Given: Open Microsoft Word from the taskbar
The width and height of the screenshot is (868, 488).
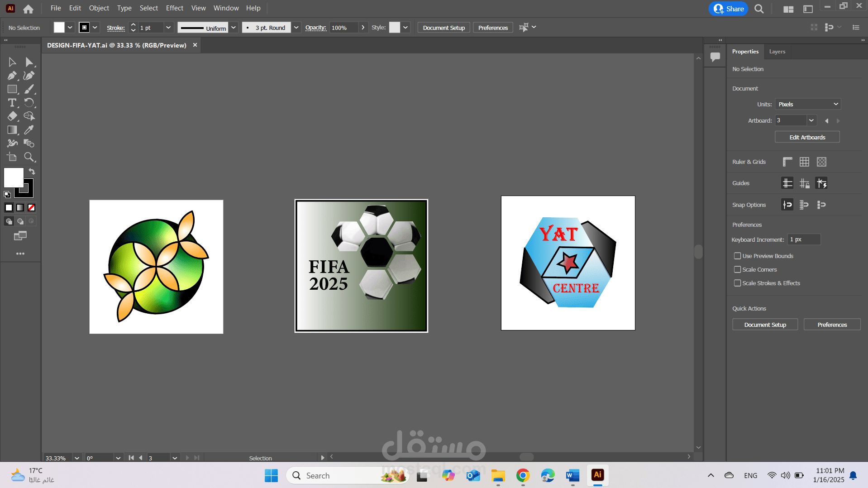Looking at the screenshot, I should (572, 475).
